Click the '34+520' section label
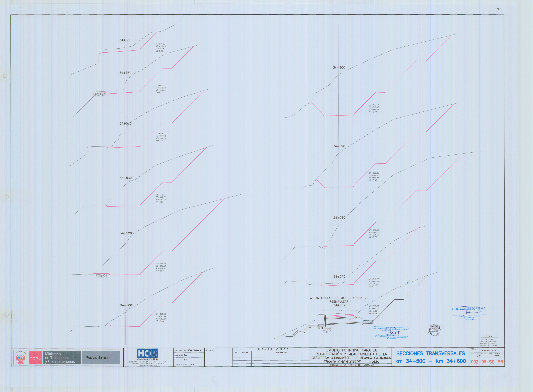The image size is (533, 392). coord(126,233)
